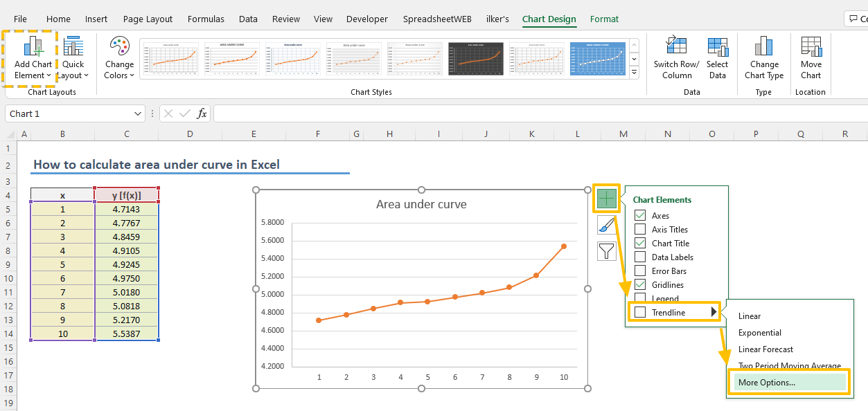Switch to the Format tab

coord(603,19)
